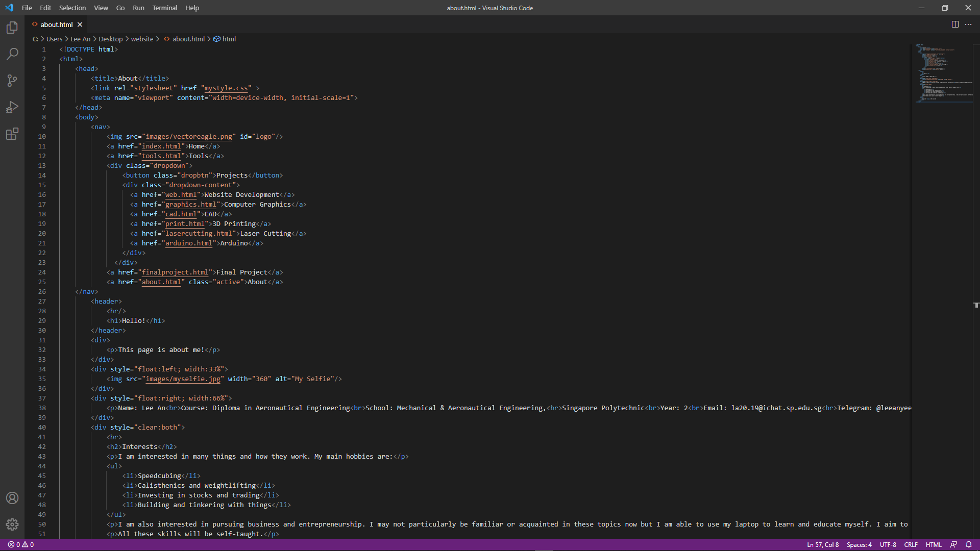This screenshot has width=980, height=551.
Task: Click the website folder breadcrumb
Action: pyautogui.click(x=142, y=39)
